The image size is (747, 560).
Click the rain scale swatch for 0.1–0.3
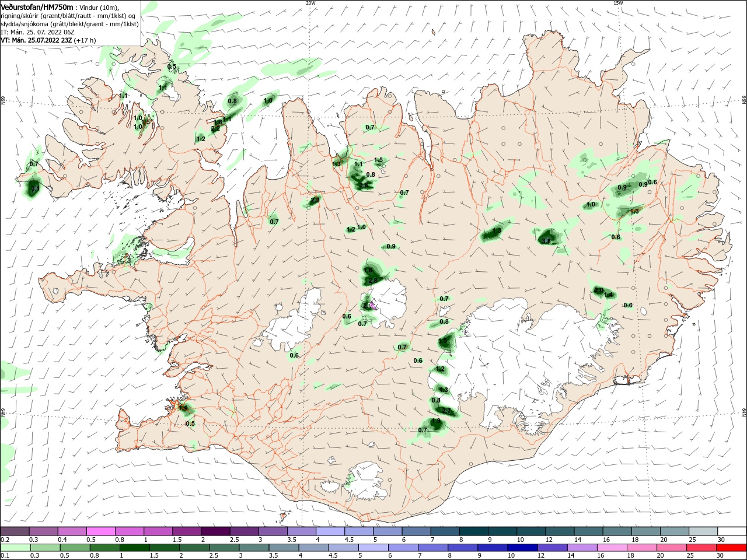point(15,548)
